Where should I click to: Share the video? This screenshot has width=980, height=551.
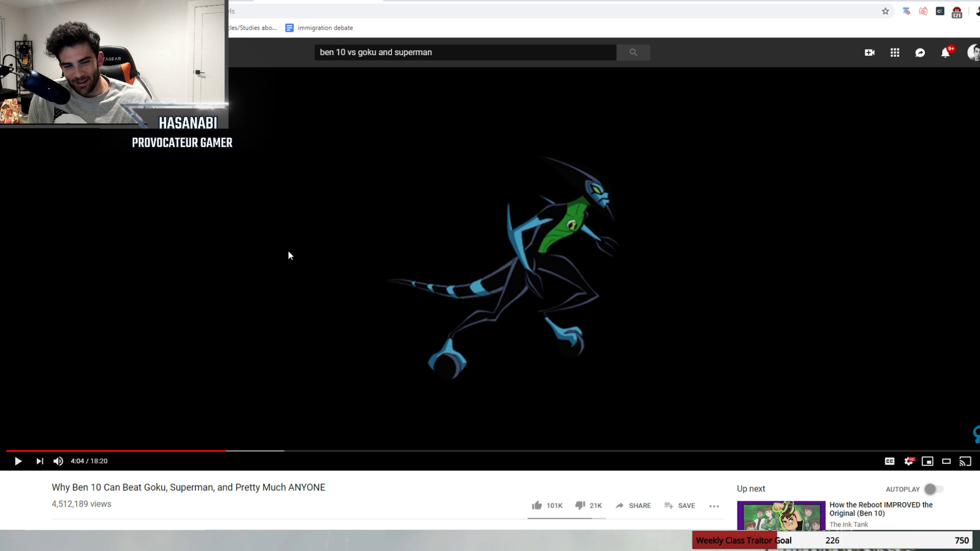coord(633,506)
